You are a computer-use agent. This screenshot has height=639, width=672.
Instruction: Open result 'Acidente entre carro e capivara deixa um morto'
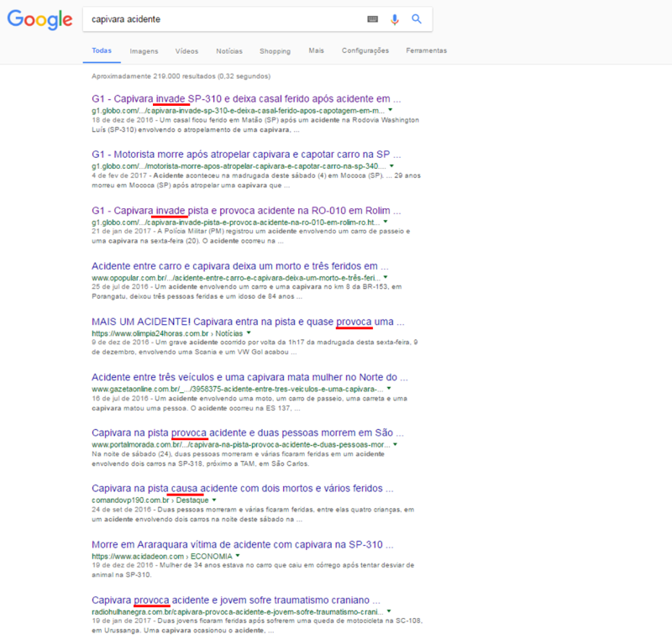click(240, 266)
